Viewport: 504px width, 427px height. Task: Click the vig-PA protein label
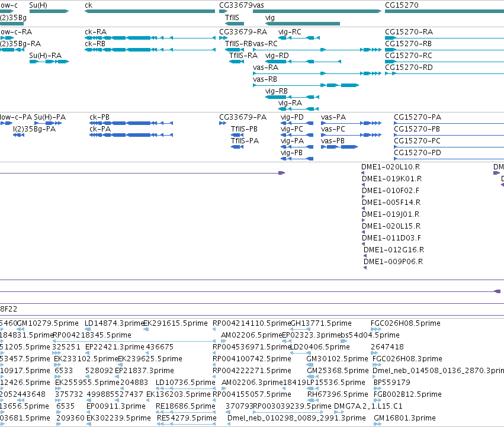point(292,141)
